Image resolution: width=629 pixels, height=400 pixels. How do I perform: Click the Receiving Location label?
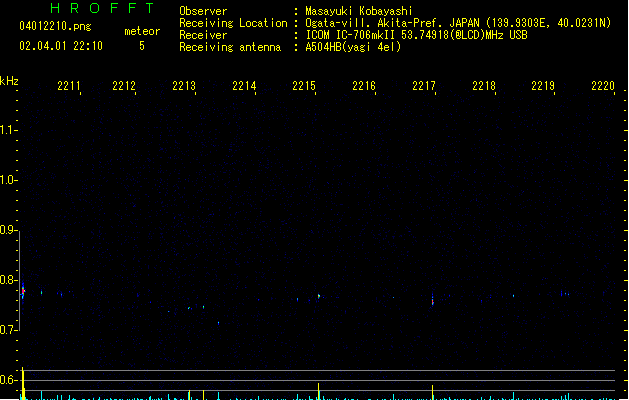233,23
